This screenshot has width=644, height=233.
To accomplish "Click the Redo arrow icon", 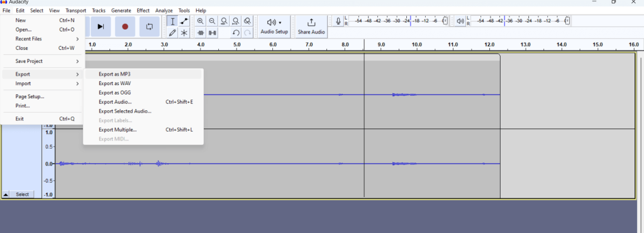I will [247, 33].
